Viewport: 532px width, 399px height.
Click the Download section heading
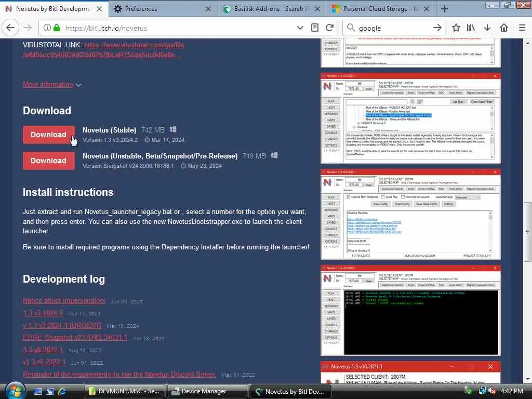click(x=47, y=111)
